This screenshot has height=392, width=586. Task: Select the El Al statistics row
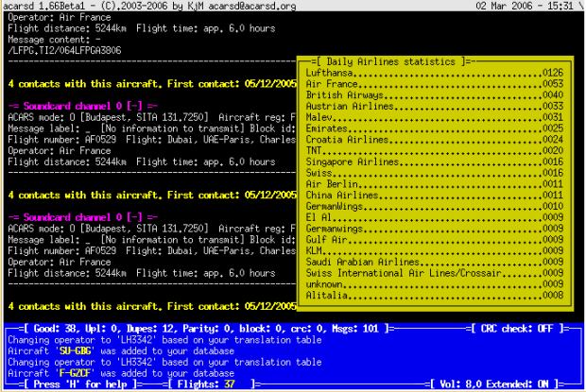435,217
